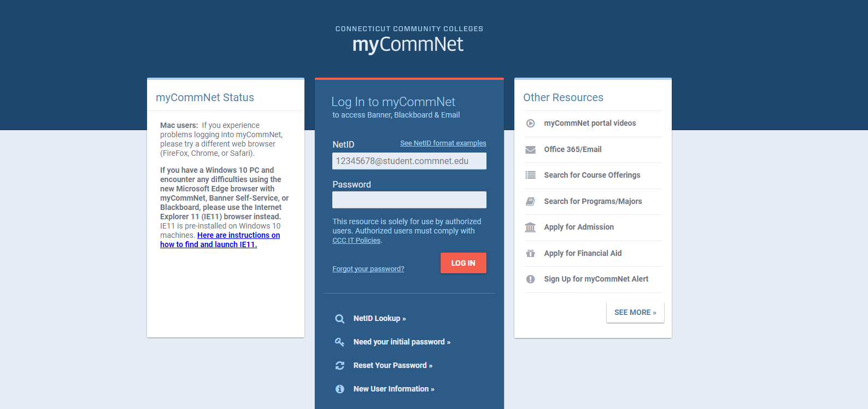
Task: Click the SEE MORE button
Action: (x=635, y=313)
